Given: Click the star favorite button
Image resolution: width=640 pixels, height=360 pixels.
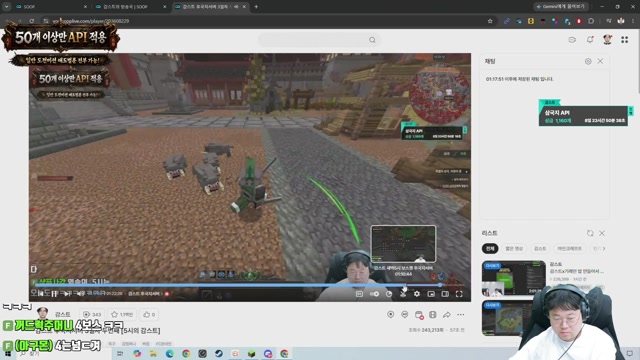Looking at the screenshot, I should [x=122, y=314].
